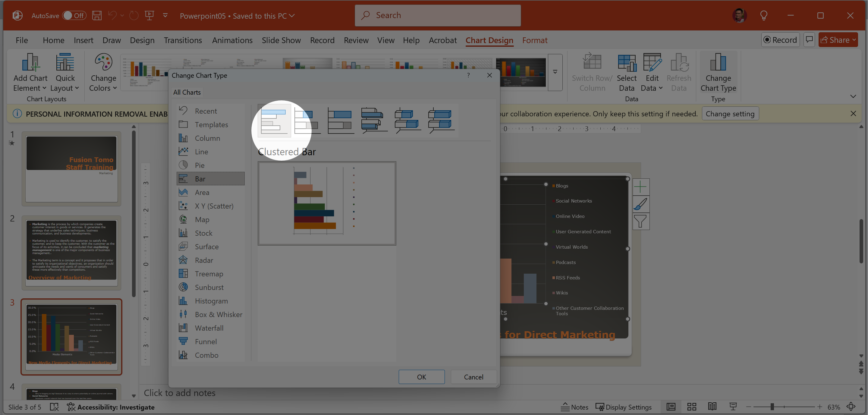Click the Save disk icon
The image size is (868, 415).
pyautogui.click(x=97, y=15)
